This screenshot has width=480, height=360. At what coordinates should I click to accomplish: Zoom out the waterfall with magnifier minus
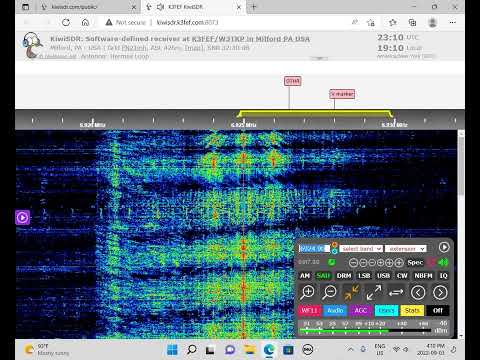click(329, 292)
